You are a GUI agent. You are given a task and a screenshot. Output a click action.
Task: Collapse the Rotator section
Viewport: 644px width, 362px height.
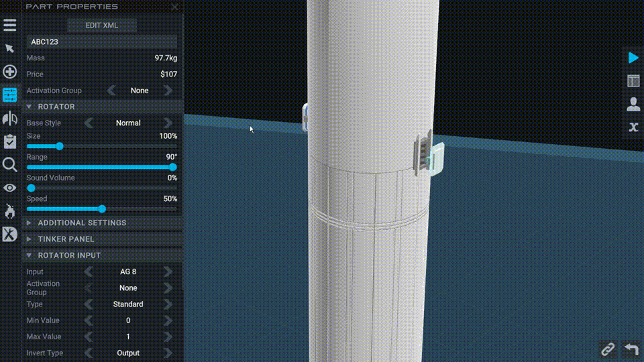click(30, 107)
